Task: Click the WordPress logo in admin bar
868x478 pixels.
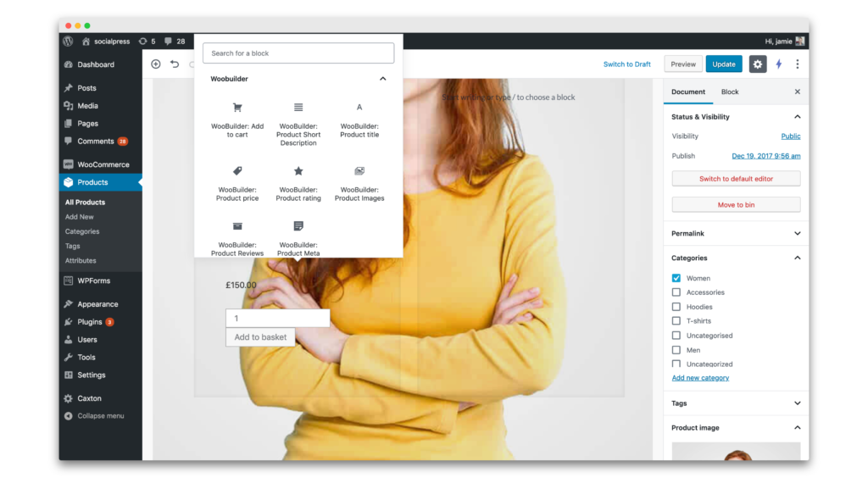Action: pyautogui.click(x=68, y=41)
